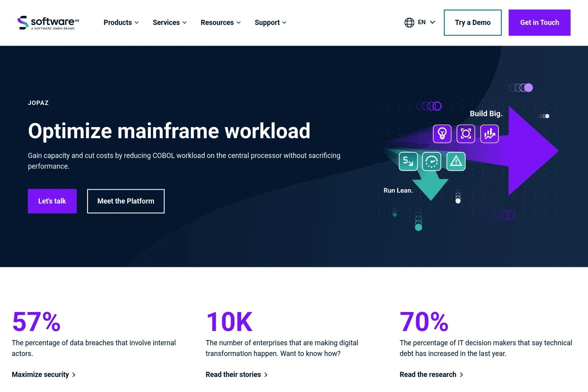Click the Software AG logo
588x392 pixels.
tap(48, 23)
